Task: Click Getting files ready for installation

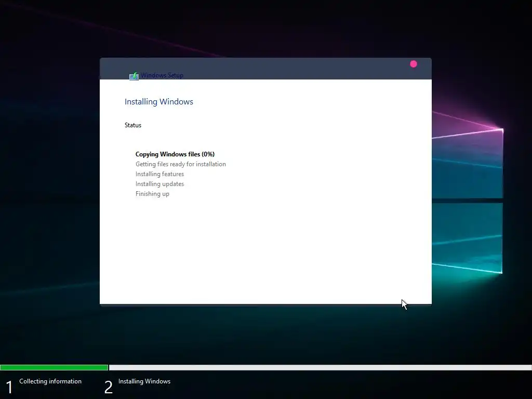Action: (x=180, y=164)
